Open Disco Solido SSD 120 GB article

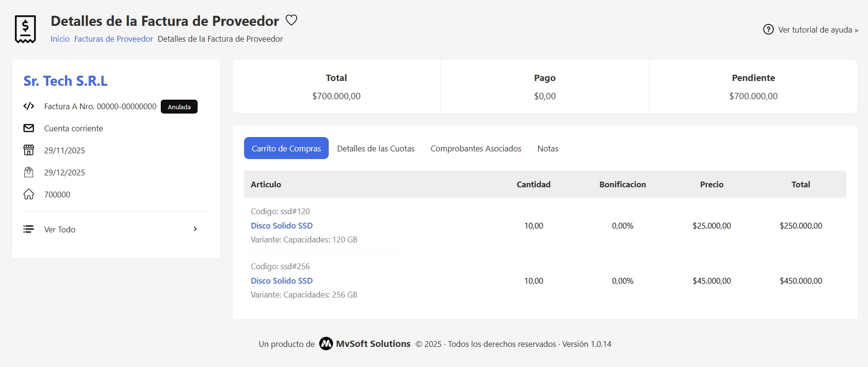(x=281, y=226)
